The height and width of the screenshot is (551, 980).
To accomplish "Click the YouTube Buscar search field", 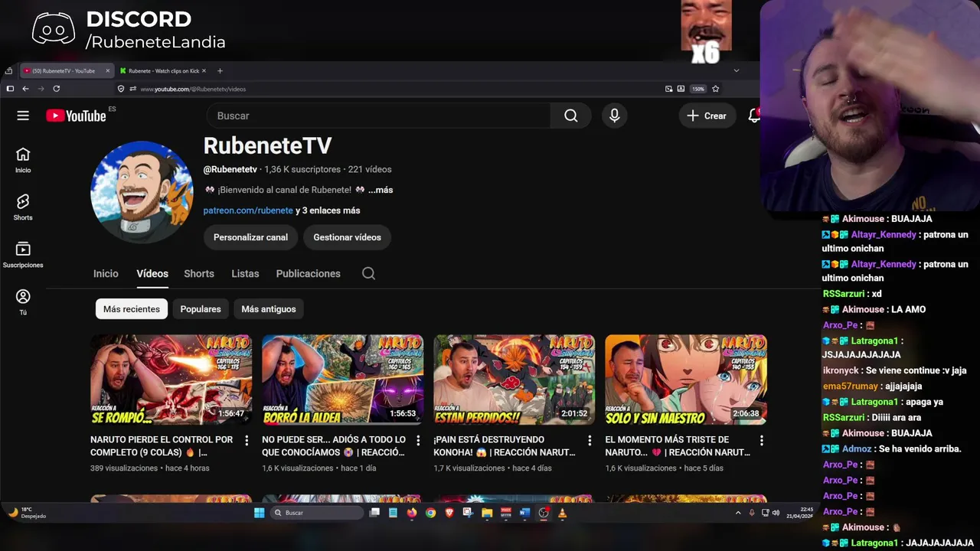I will coord(378,116).
